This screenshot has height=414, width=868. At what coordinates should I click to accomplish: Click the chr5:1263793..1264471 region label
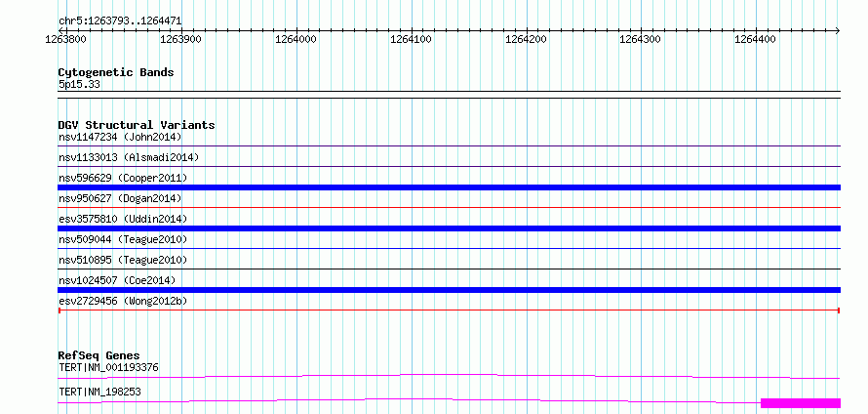(120, 21)
